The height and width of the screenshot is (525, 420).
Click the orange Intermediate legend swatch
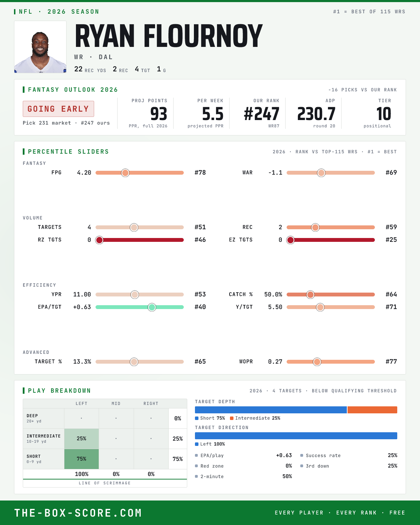tap(232, 418)
